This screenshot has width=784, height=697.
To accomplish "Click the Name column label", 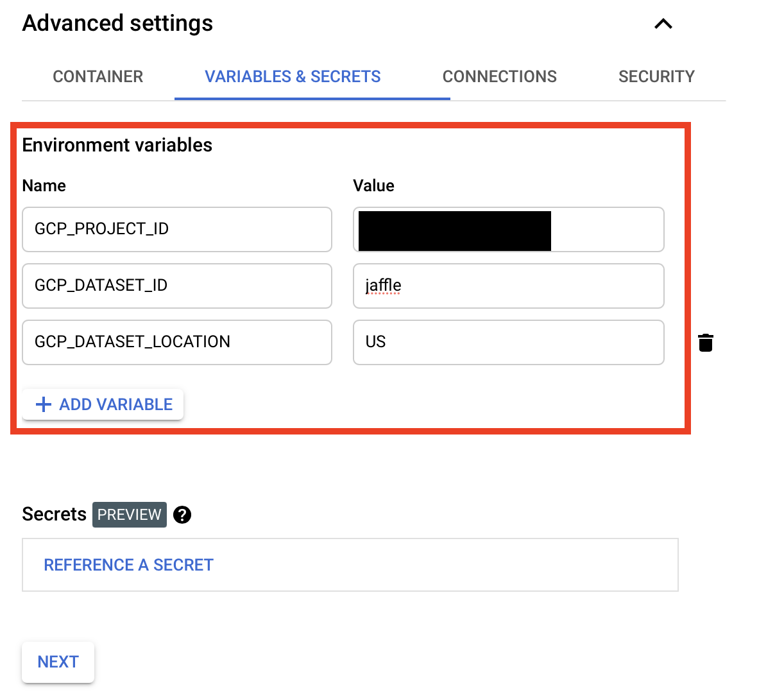I will (44, 185).
